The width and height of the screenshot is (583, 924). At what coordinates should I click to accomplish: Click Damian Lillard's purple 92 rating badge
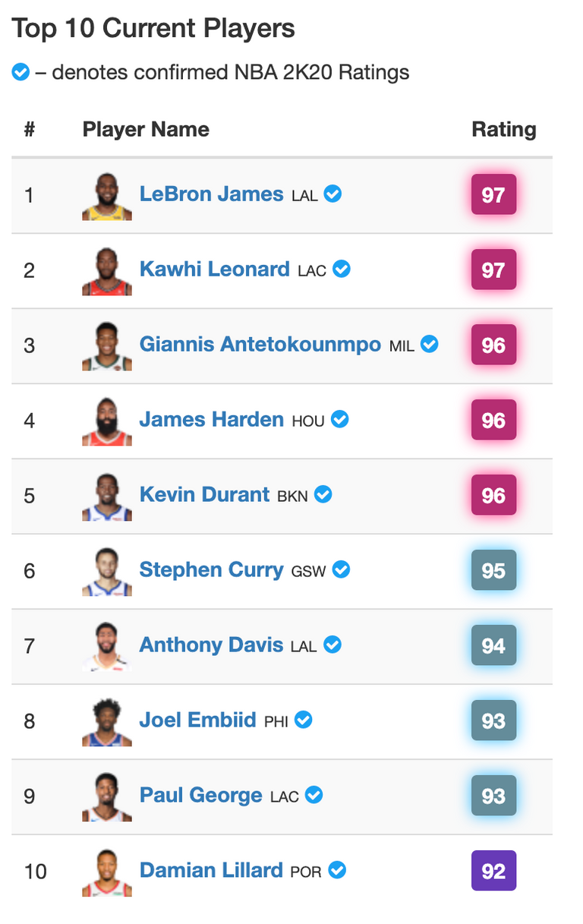pyautogui.click(x=493, y=871)
